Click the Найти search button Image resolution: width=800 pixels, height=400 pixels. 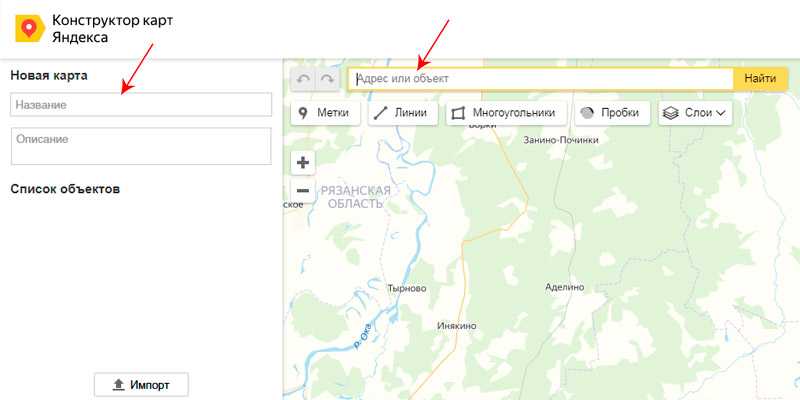760,79
